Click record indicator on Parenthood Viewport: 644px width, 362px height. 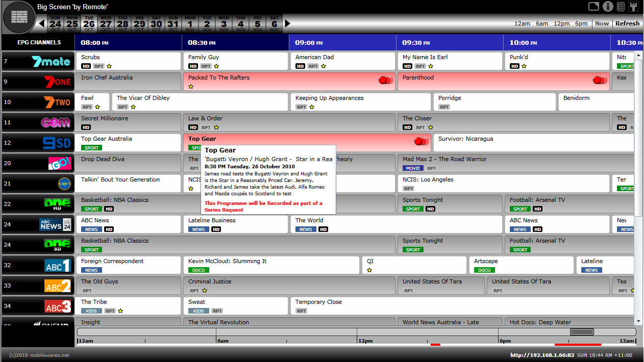pos(600,80)
